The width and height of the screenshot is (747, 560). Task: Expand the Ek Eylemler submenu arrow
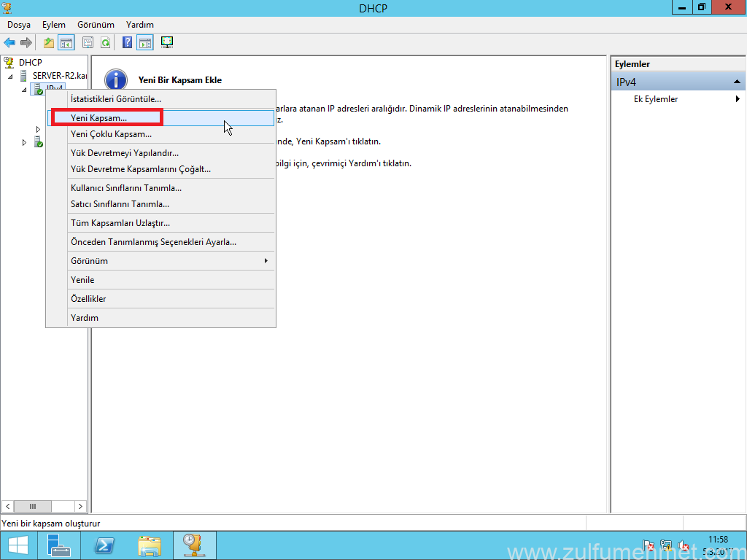(738, 99)
